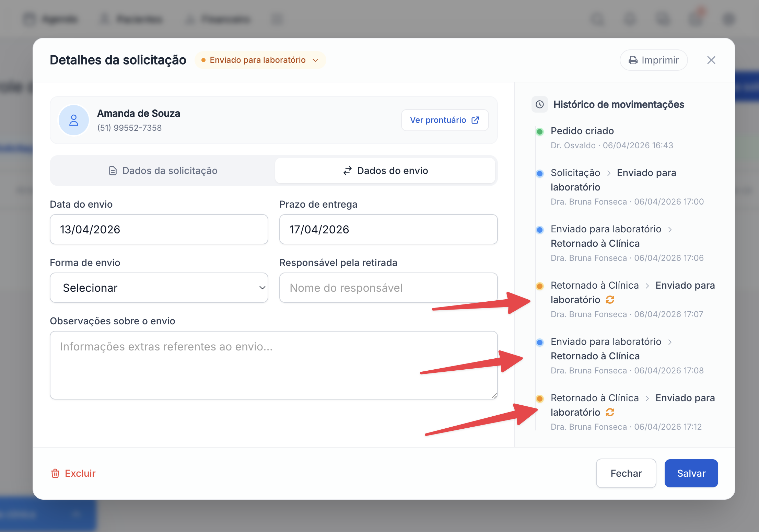Focus the Responsável pela retirada field

click(x=388, y=288)
